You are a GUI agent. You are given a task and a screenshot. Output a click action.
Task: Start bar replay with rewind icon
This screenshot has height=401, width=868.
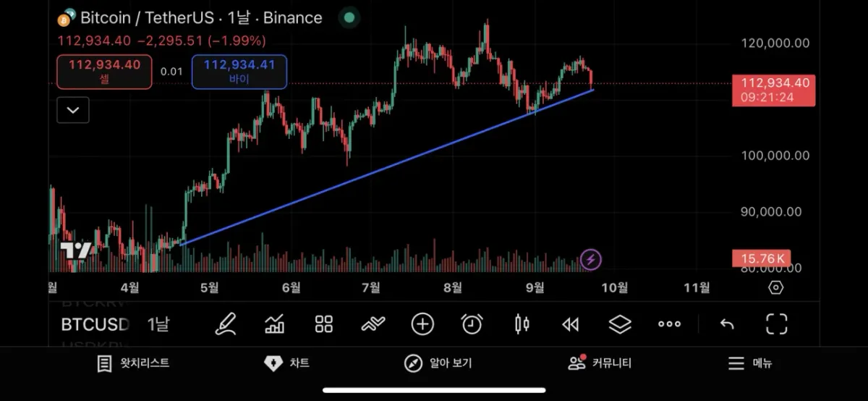[571, 324]
